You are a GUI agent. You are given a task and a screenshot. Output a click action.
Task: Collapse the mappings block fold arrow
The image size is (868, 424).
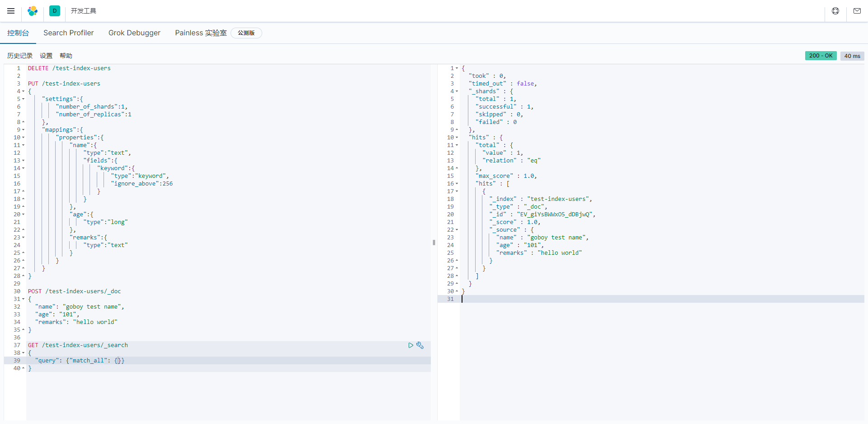tap(23, 130)
